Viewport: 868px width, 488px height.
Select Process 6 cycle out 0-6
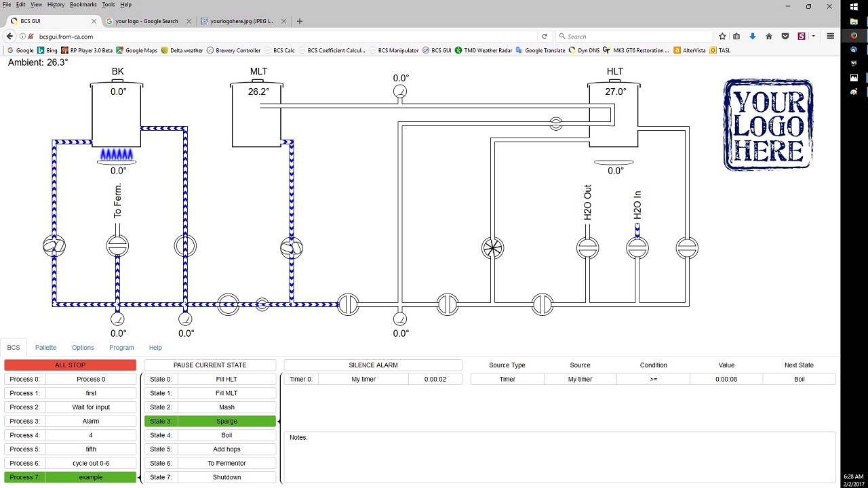pos(71,463)
